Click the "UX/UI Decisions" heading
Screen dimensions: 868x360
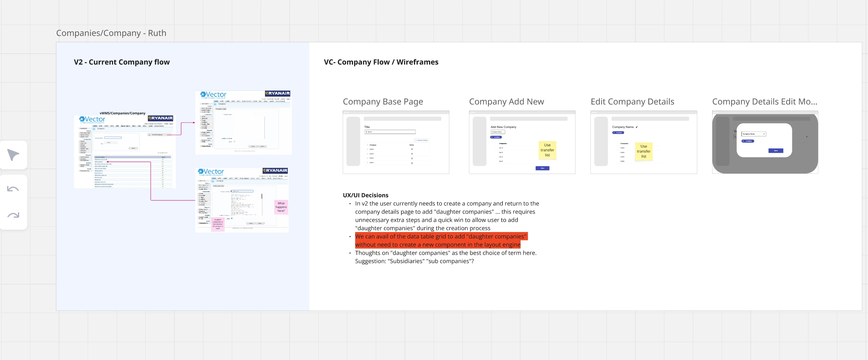point(366,195)
